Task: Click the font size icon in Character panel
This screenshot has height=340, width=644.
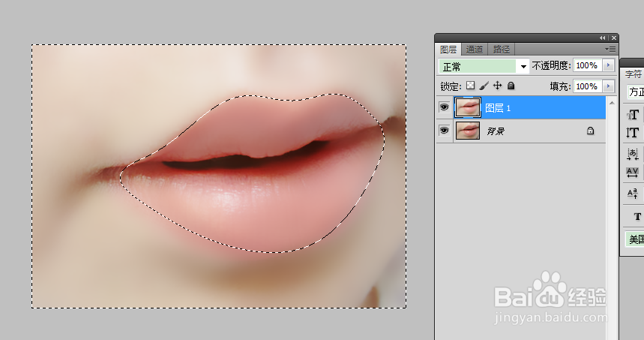Action: [633, 115]
